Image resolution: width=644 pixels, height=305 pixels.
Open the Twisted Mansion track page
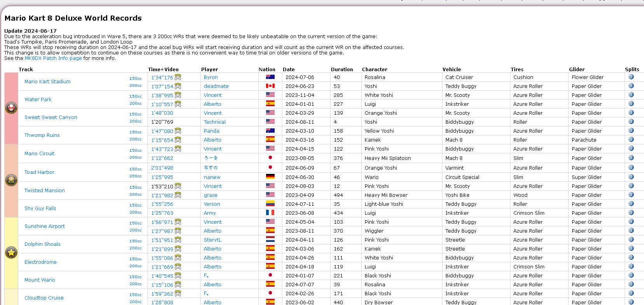[x=45, y=190]
